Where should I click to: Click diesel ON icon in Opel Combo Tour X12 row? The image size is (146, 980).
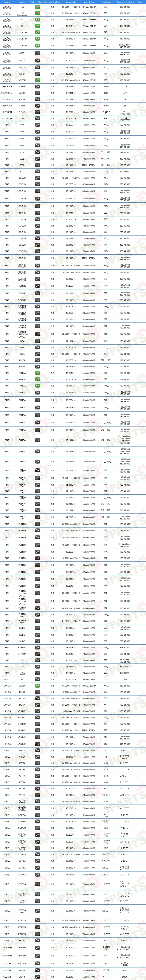coord(37,848)
